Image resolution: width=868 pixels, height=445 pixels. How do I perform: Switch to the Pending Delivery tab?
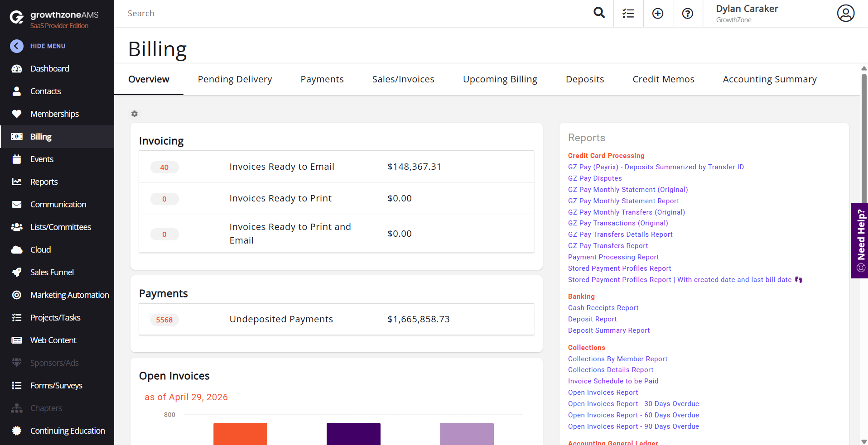click(x=235, y=80)
